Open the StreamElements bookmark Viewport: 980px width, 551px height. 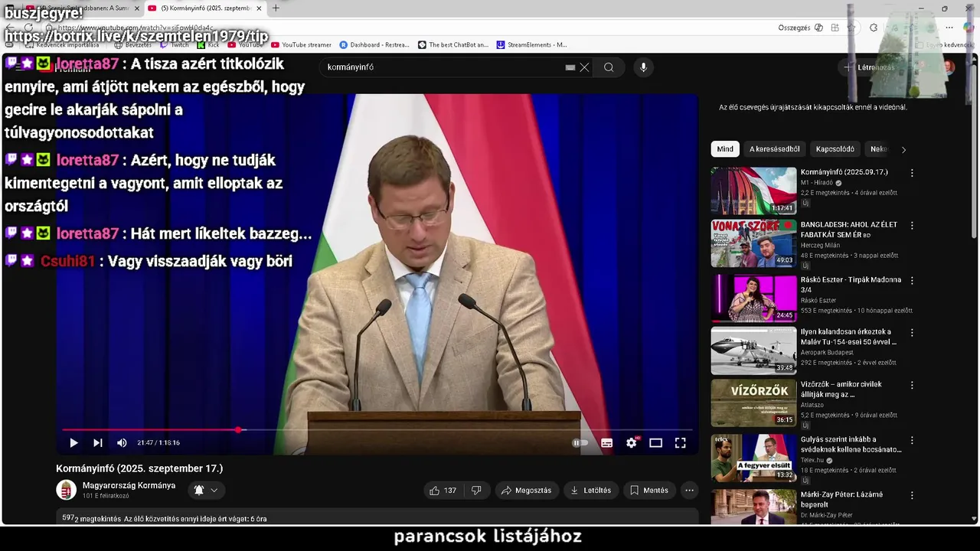pos(532,45)
